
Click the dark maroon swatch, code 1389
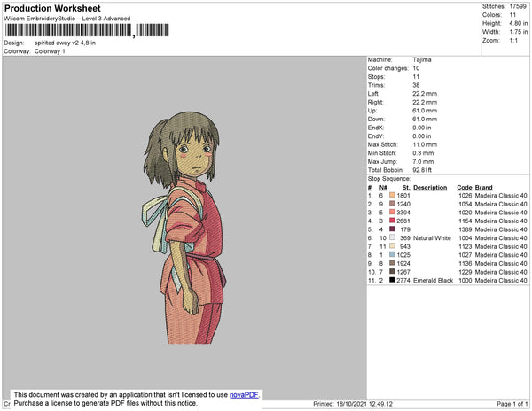[392, 229]
